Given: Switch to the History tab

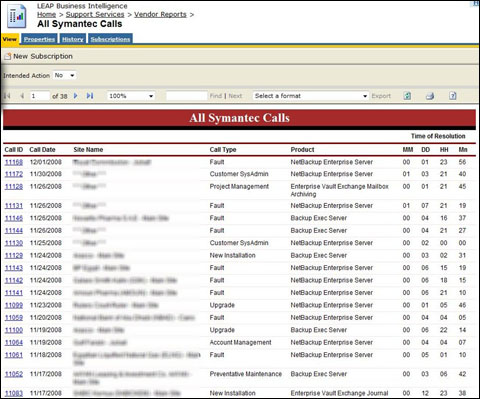Looking at the screenshot, I should [73, 39].
